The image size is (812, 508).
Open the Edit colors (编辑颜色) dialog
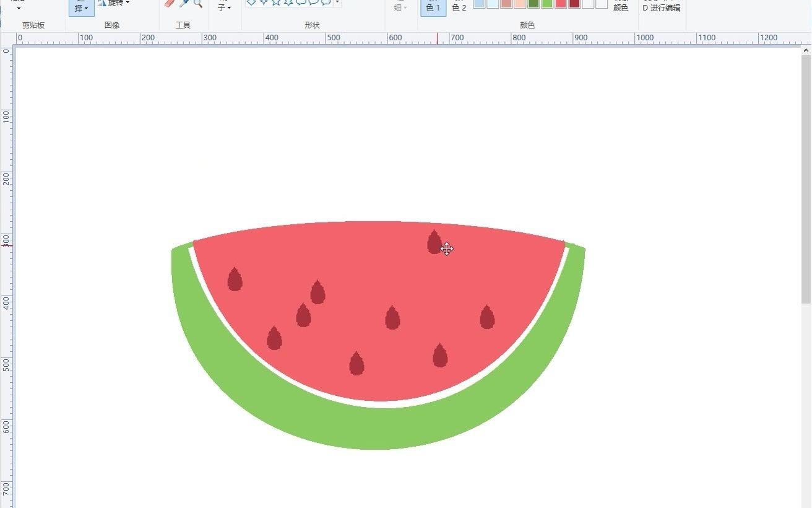(621, 7)
